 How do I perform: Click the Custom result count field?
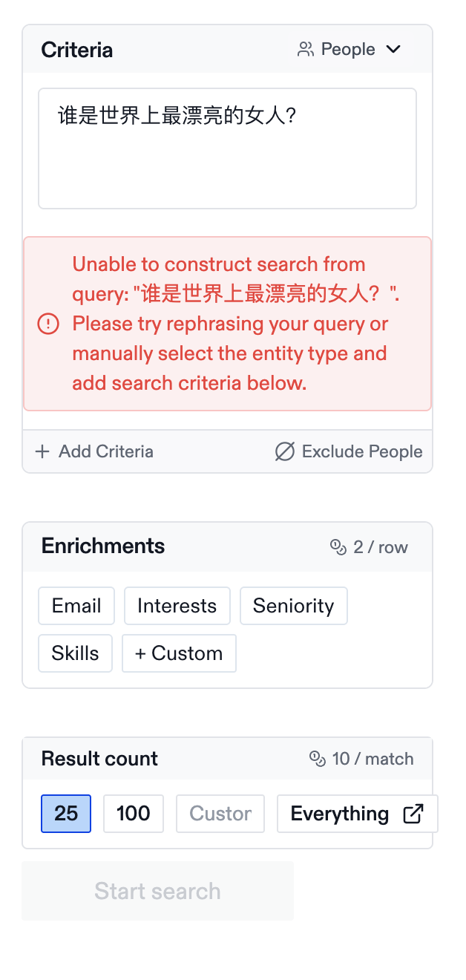[x=220, y=814]
